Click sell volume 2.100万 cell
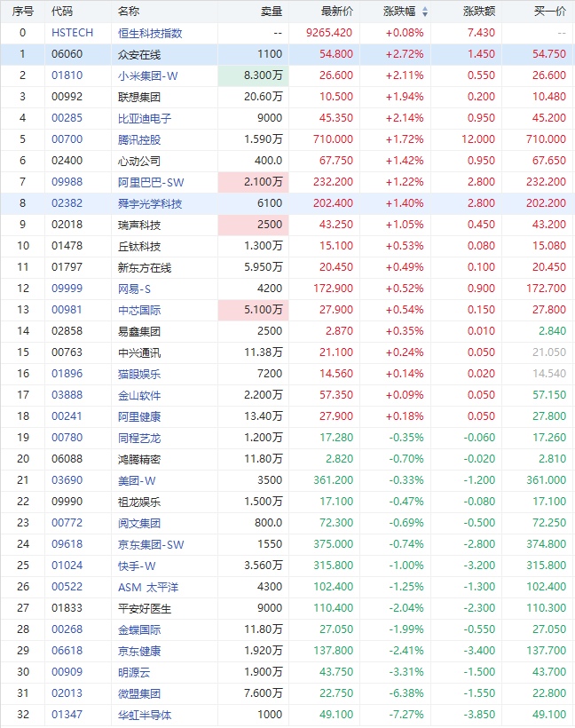575x728 pixels. point(254,182)
